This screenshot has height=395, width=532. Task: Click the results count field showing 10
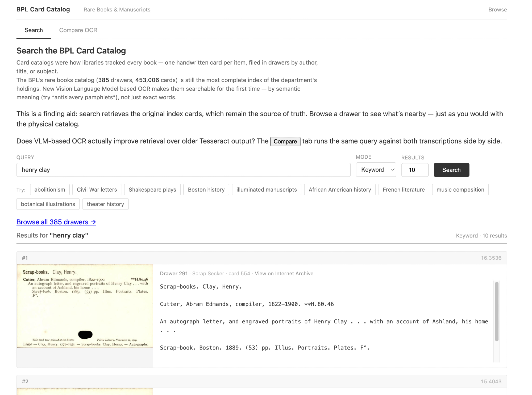415,170
